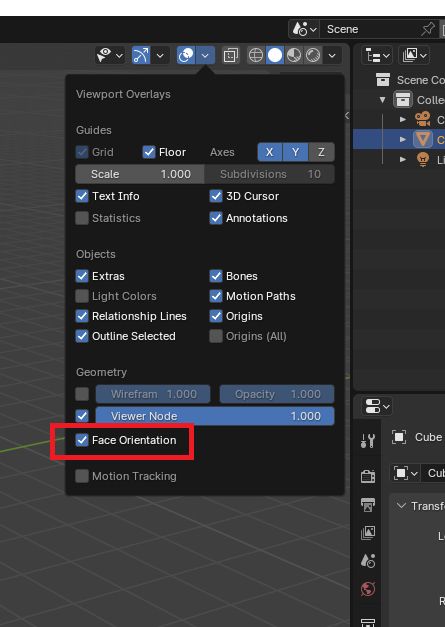Open the object data-block browse dropdown

coord(405,473)
